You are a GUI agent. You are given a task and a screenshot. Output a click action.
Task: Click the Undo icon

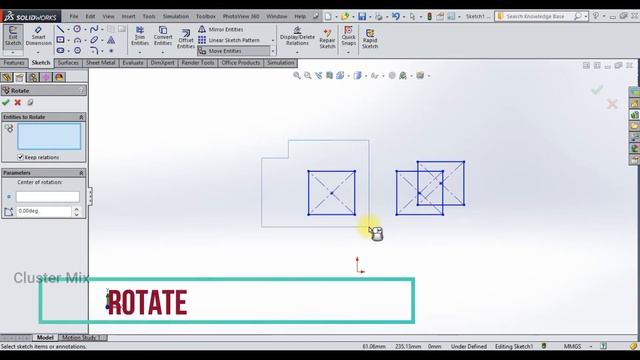(396, 16)
